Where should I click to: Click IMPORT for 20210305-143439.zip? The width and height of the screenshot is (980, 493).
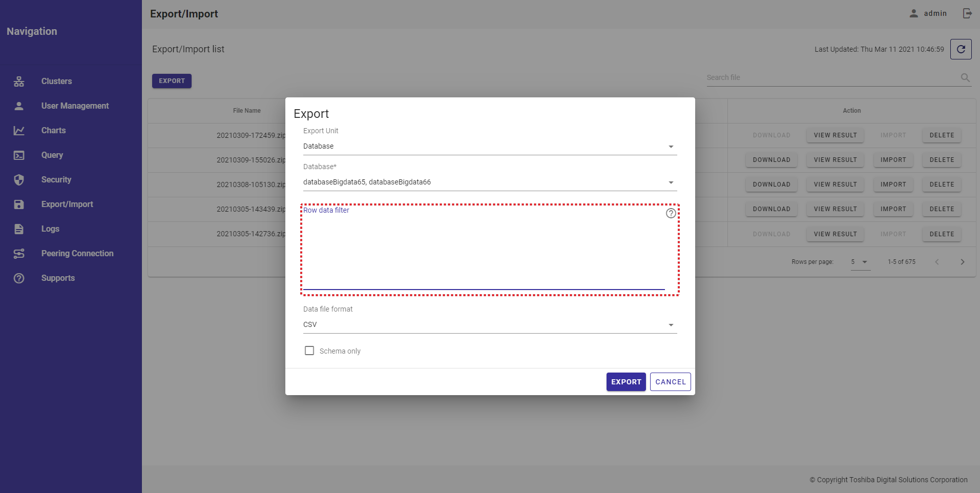click(x=893, y=209)
